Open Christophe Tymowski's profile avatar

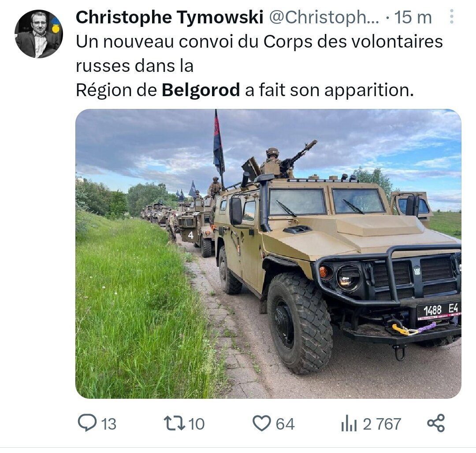click(x=38, y=34)
